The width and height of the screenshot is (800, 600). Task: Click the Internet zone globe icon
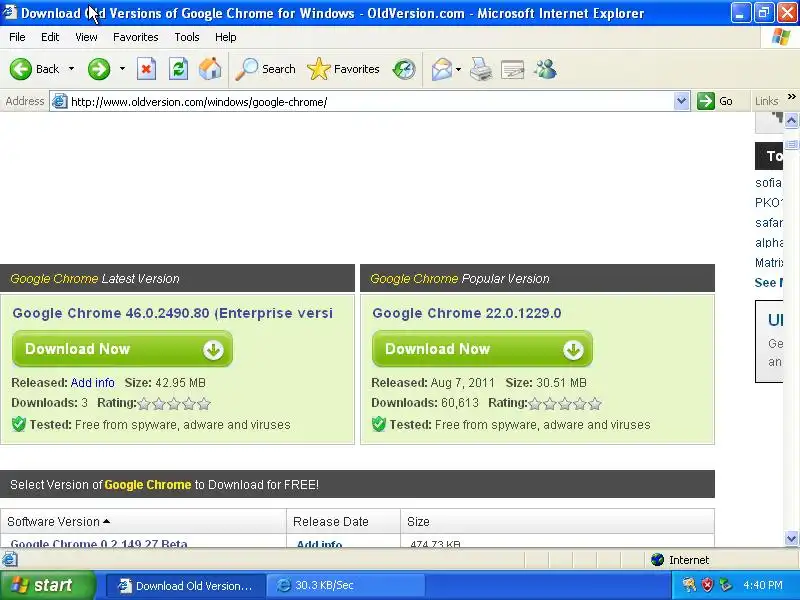[658, 560]
